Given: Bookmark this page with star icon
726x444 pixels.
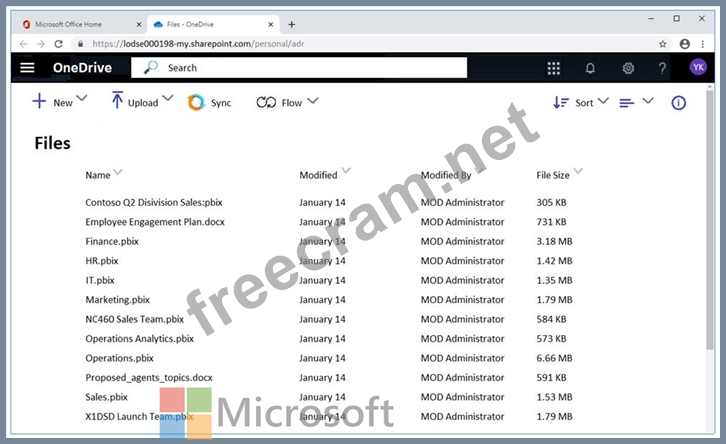Looking at the screenshot, I should [x=663, y=44].
